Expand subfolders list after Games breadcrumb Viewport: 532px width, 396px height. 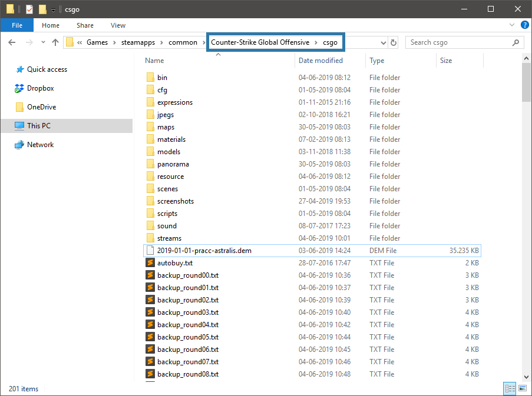click(x=114, y=43)
